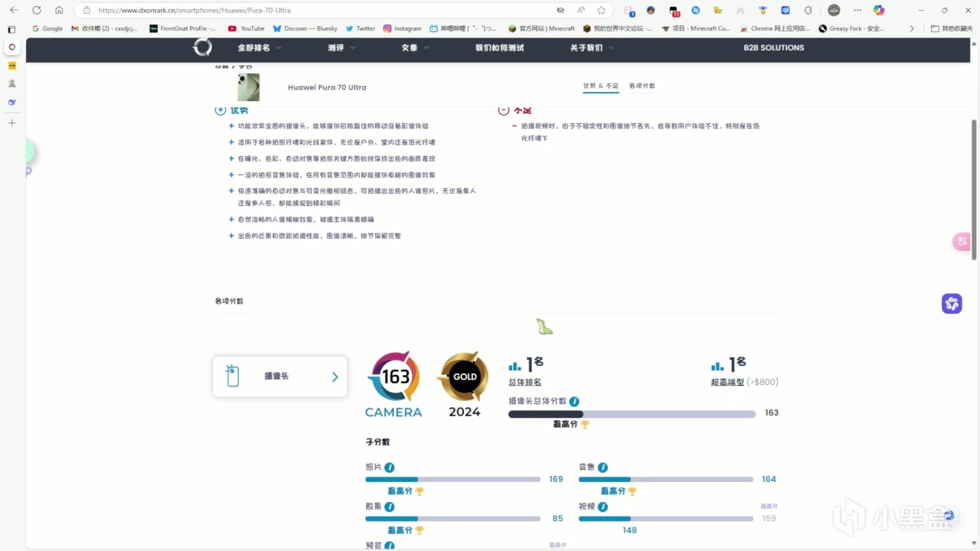The image size is (980, 551).
Task: Add this page to favorites star
Action: coord(601,10)
